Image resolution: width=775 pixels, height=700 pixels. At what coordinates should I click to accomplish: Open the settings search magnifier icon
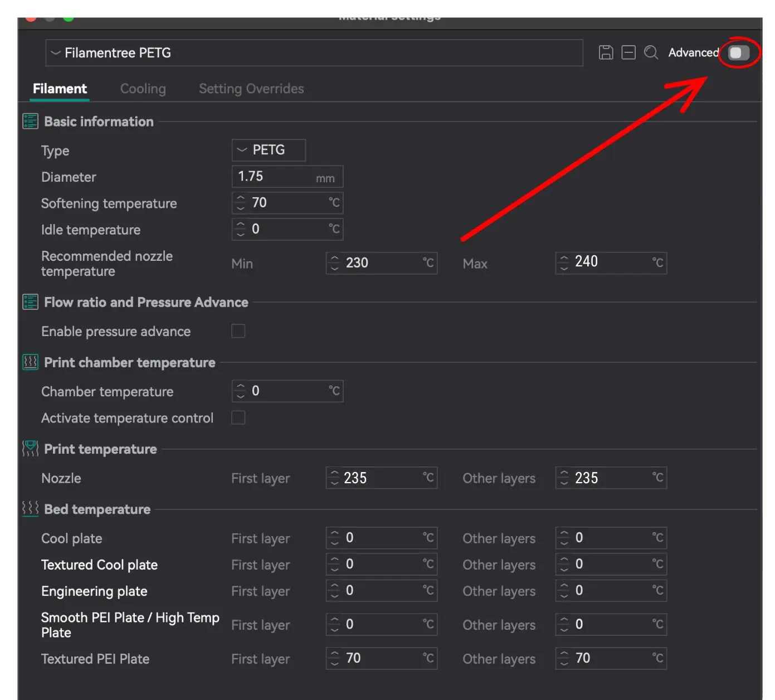pyautogui.click(x=651, y=52)
